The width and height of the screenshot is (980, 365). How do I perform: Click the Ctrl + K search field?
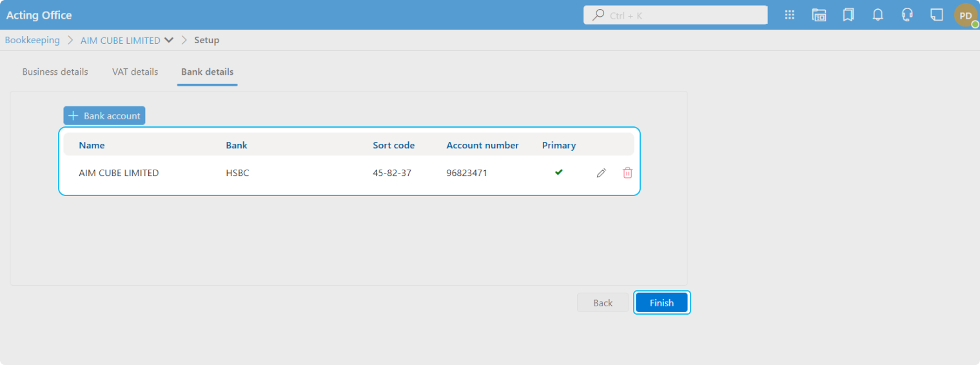pos(675,15)
